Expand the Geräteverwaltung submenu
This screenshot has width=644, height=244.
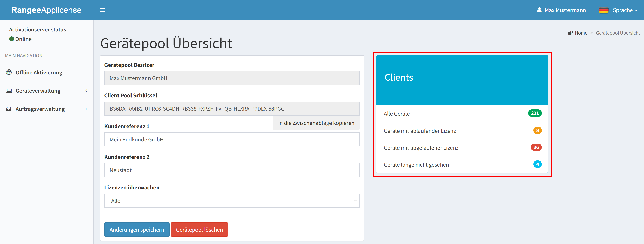tap(86, 91)
